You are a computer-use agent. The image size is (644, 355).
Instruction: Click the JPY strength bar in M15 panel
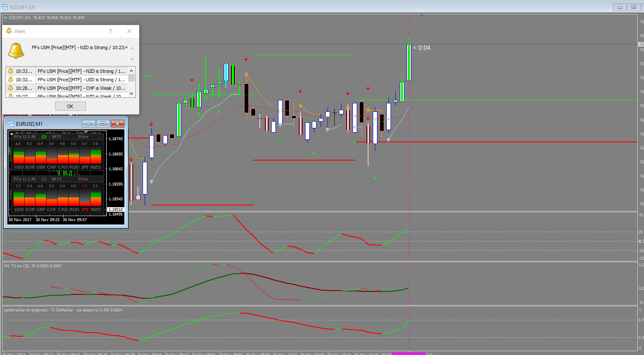coord(85,198)
